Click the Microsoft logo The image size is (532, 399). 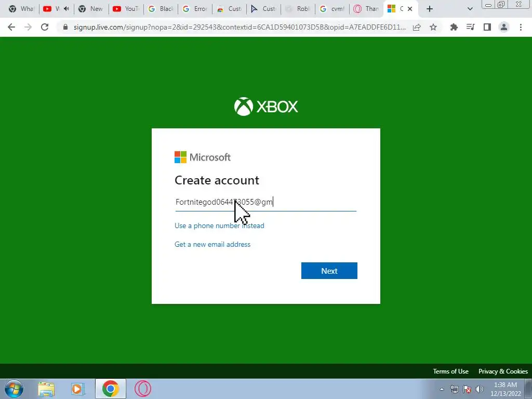[203, 157]
